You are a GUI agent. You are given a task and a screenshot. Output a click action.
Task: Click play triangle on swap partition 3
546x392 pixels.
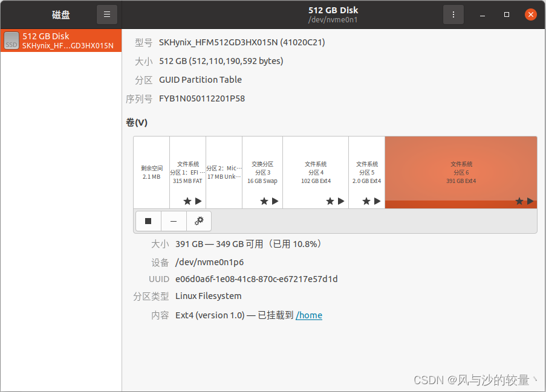[x=275, y=201]
